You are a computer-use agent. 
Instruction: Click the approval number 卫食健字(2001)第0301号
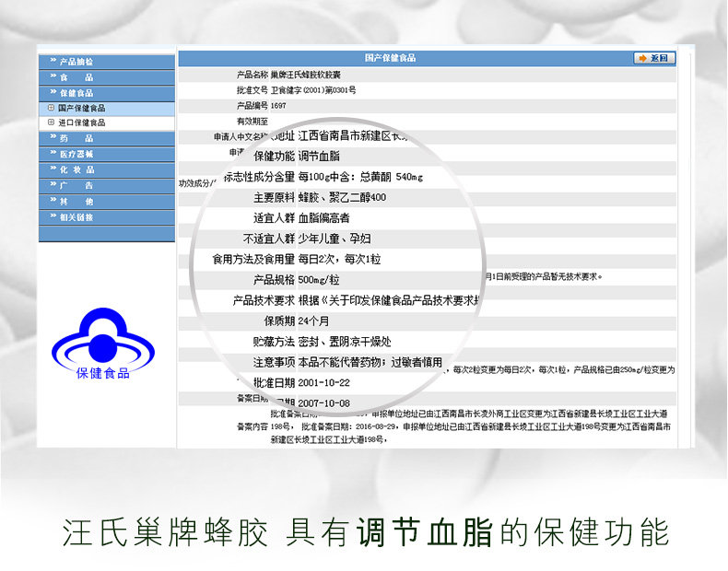313,90
